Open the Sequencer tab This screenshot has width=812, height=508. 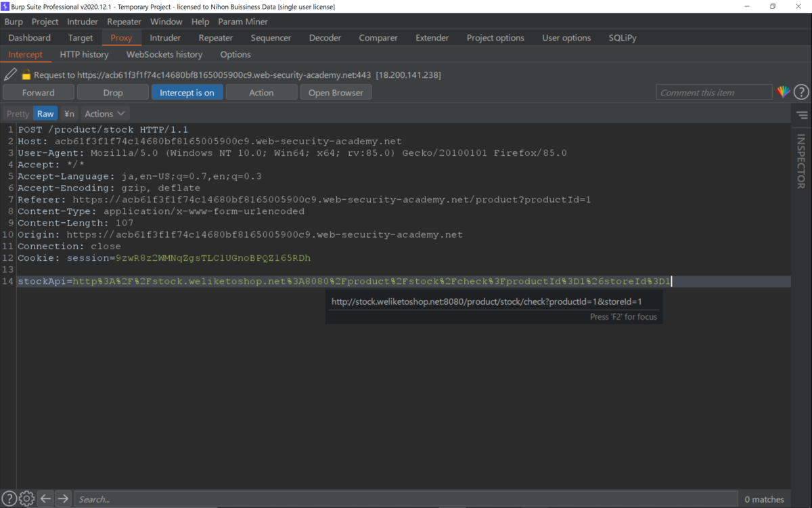pyautogui.click(x=271, y=38)
